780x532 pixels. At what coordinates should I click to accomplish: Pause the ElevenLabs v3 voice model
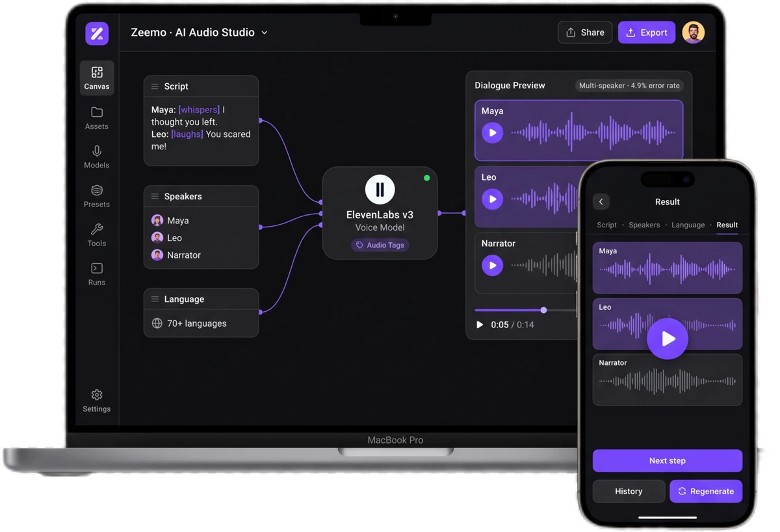380,190
